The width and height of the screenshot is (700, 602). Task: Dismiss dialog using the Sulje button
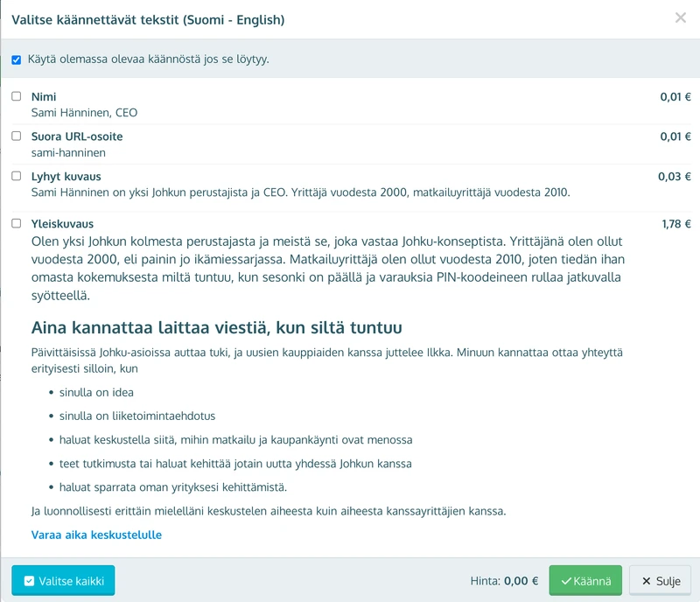661,581
